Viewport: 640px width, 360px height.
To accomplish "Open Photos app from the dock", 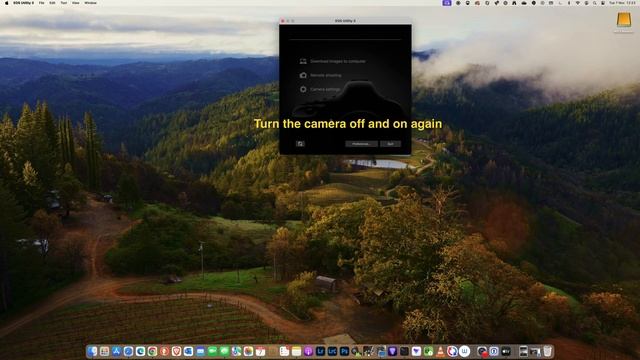I will tap(248, 351).
